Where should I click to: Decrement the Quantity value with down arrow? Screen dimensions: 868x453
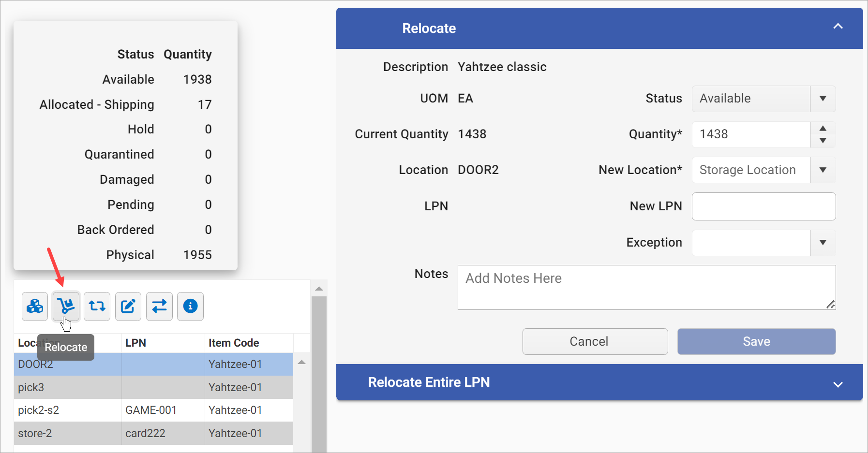[x=823, y=140]
